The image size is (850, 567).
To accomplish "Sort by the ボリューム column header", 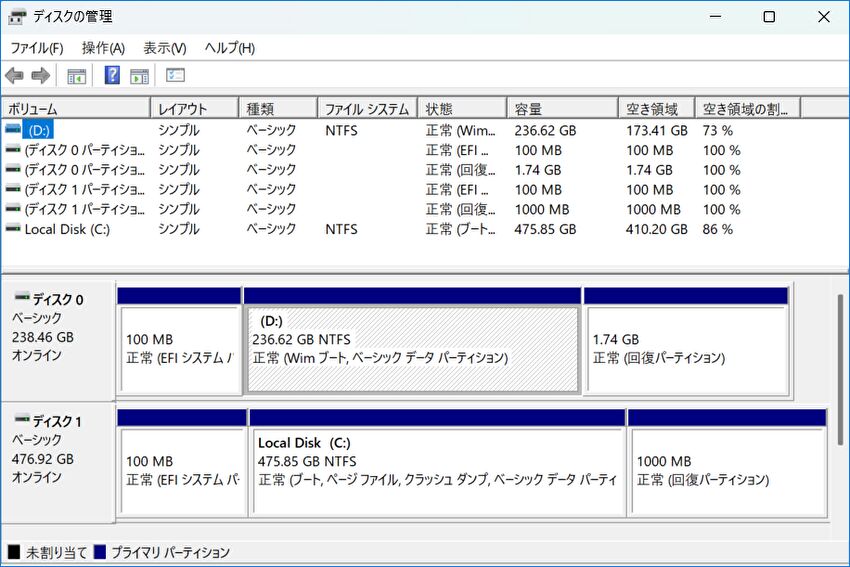I will click(76, 109).
